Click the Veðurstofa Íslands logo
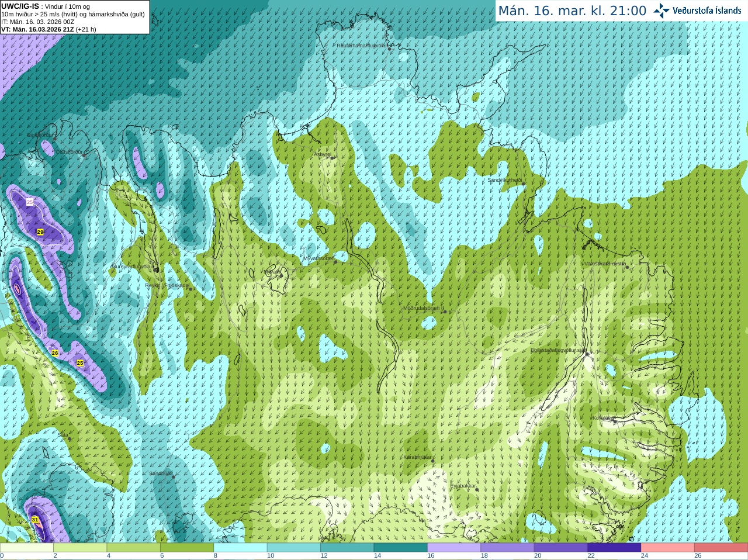Screen dimensions: 748x560 click(697, 11)
